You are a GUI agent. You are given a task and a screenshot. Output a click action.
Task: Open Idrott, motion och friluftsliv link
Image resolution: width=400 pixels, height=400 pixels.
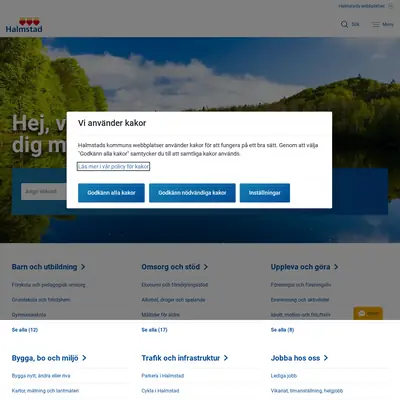301,315
